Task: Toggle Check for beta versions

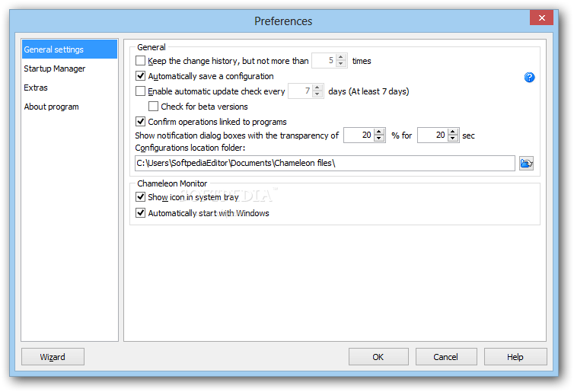Action: click(153, 107)
